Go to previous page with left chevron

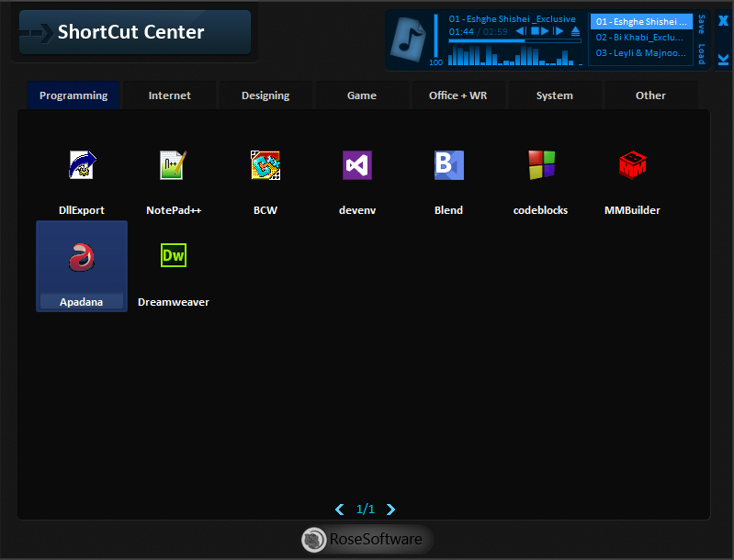(340, 510)
